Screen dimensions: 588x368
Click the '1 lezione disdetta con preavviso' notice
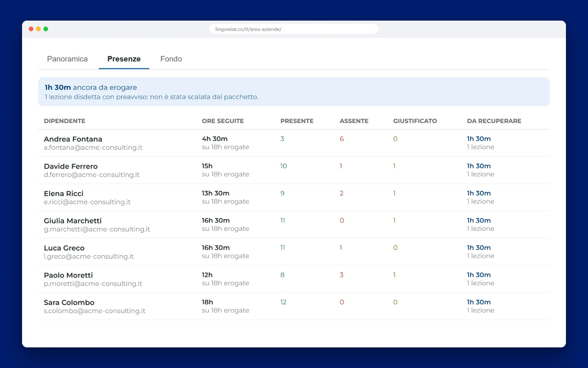(151, 97)
